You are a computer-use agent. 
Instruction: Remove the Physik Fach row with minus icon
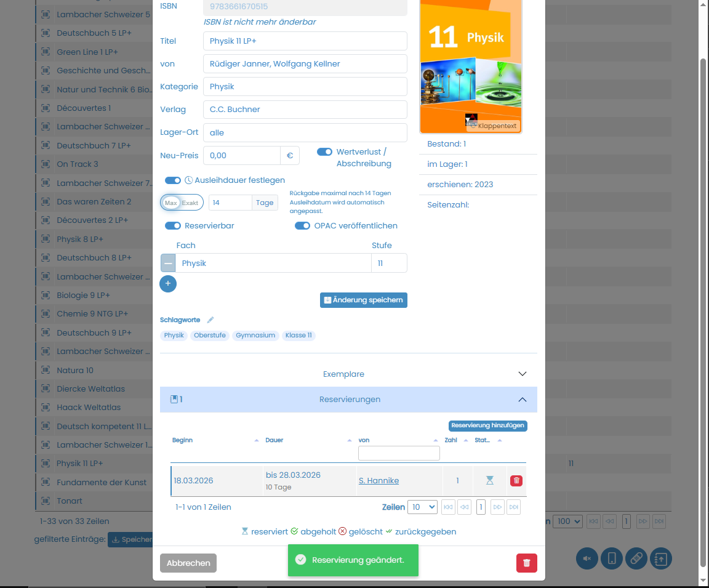(167, 263)
